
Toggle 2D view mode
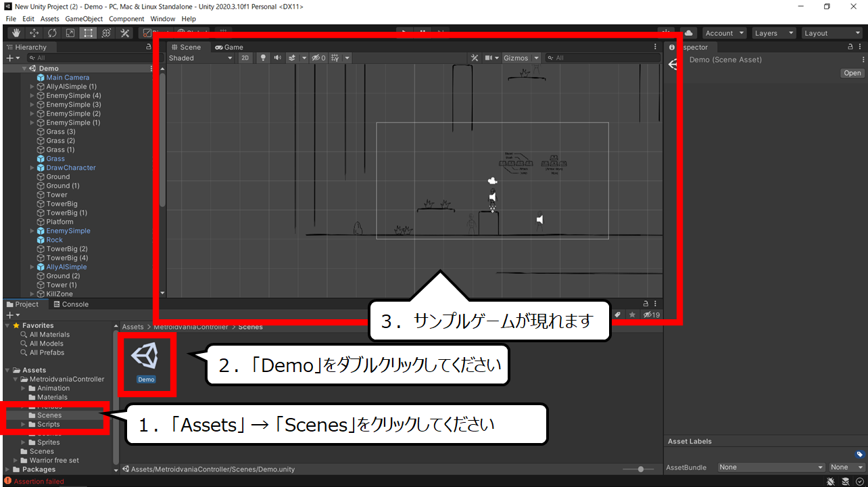pos(245,58)
